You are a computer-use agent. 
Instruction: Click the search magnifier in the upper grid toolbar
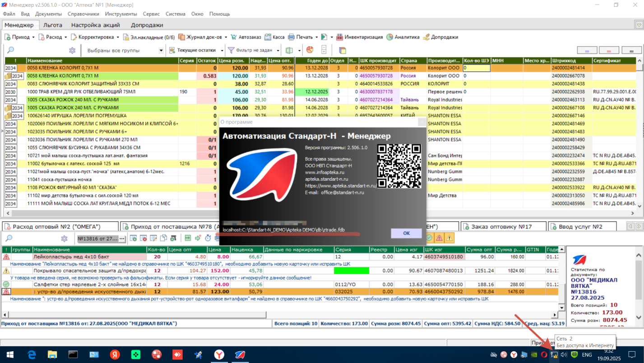pos(10,50)
